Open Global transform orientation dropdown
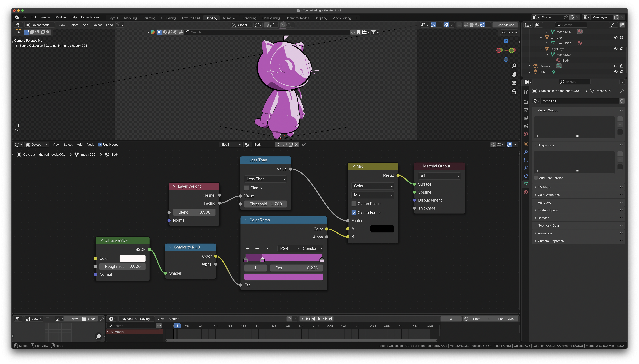The width and height of the screenshot is (639, 364). pyautogui.click(x=241, y=25)
